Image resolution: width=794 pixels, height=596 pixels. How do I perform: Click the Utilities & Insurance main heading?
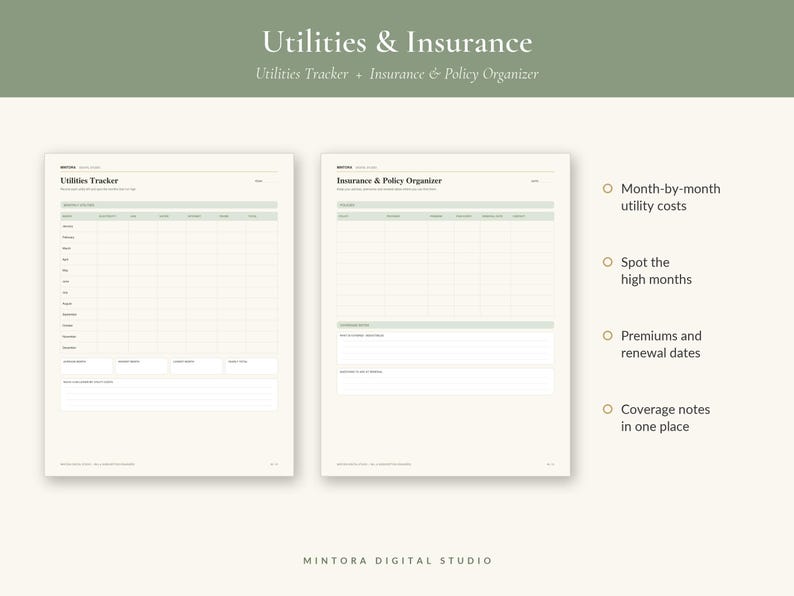click(x=398, y=42)
